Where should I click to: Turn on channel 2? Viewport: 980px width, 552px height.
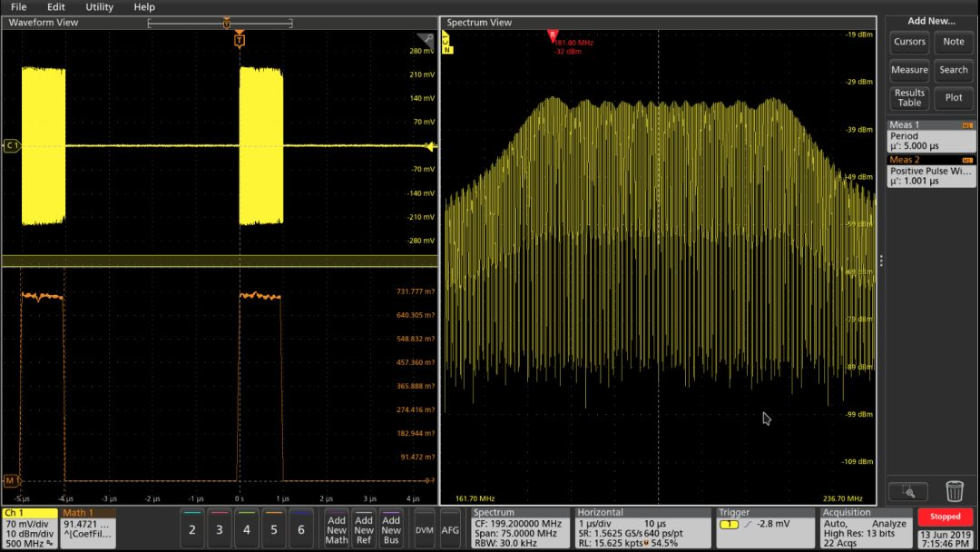[191, 529]
